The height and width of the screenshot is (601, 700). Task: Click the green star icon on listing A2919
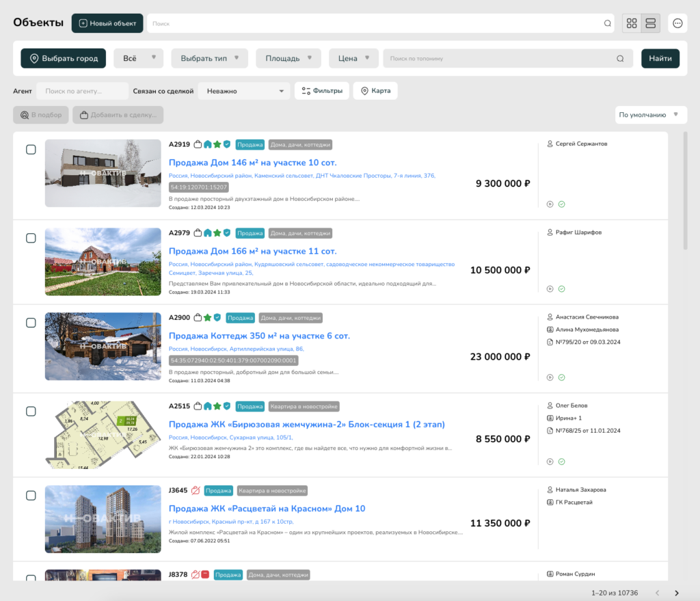point(217,144)
